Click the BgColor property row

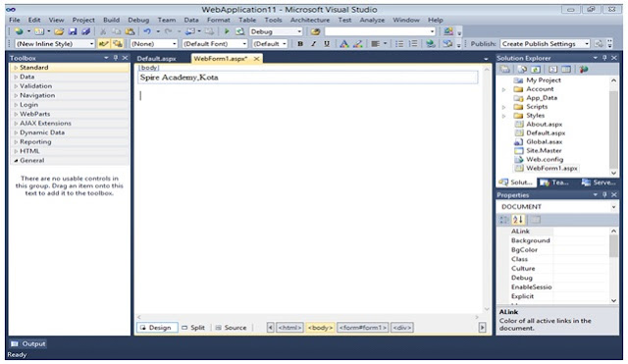[552, 250]
